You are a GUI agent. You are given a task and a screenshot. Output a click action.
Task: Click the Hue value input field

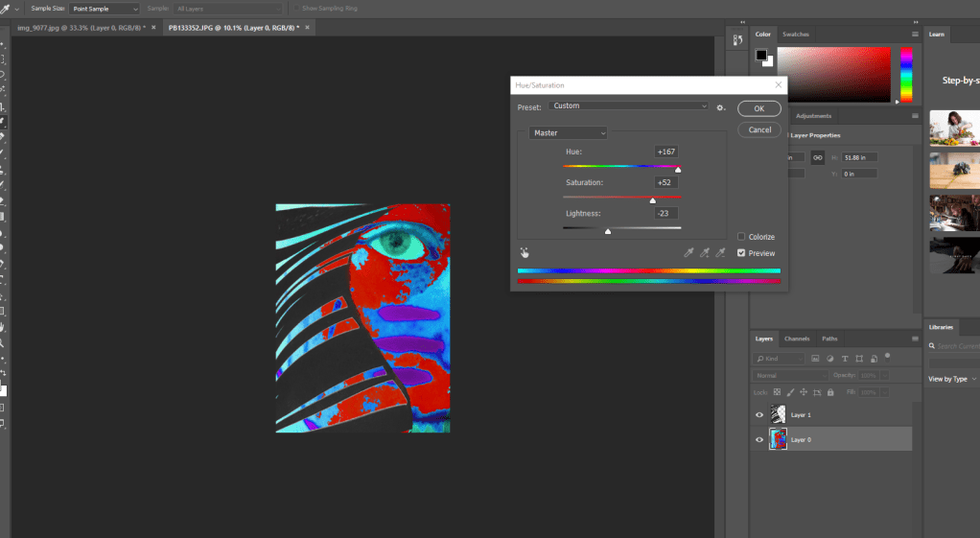click(666, 152)
